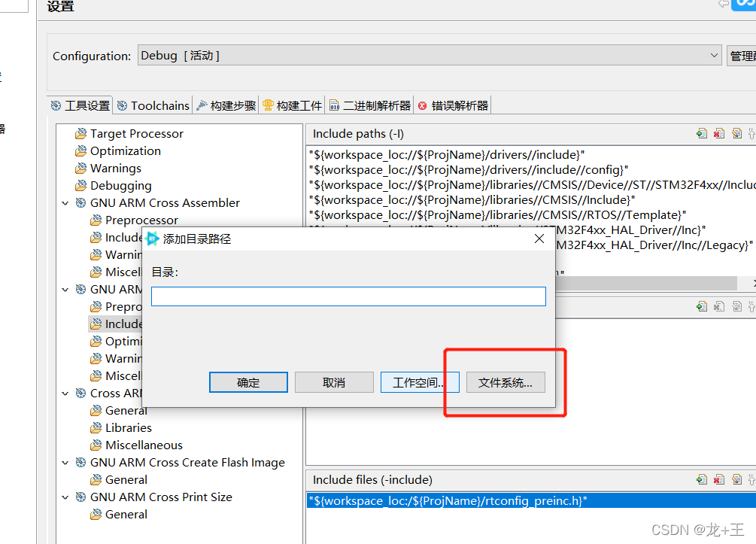This screenshot has height=544, width=756.
Task: Focus the 目录 text field
Action: point(348,296)
